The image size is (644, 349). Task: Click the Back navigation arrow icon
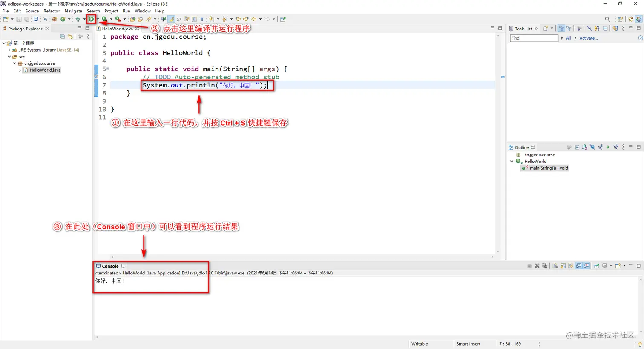point(254,19)
